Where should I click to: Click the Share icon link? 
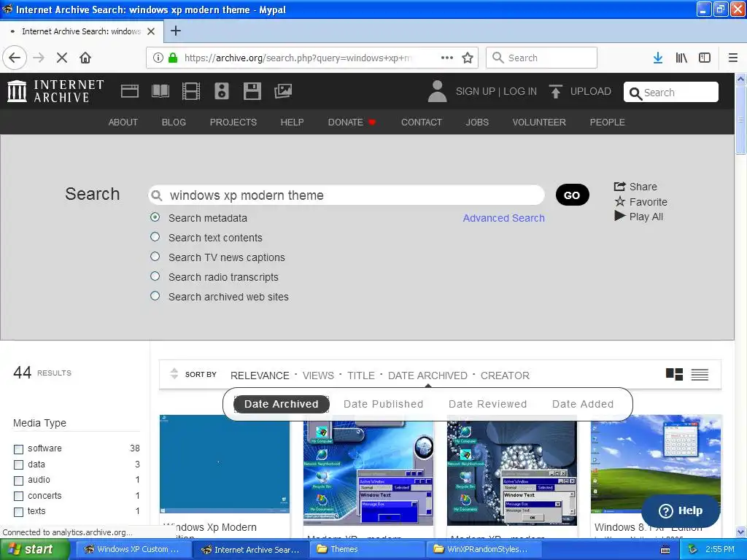pyautogui.click(x=635, y=187)
